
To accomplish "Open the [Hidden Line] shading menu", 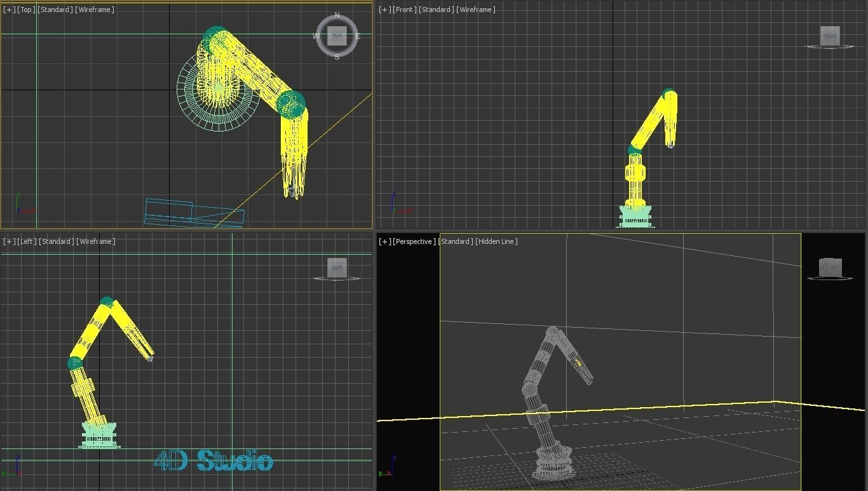I will tap(496, 241).
